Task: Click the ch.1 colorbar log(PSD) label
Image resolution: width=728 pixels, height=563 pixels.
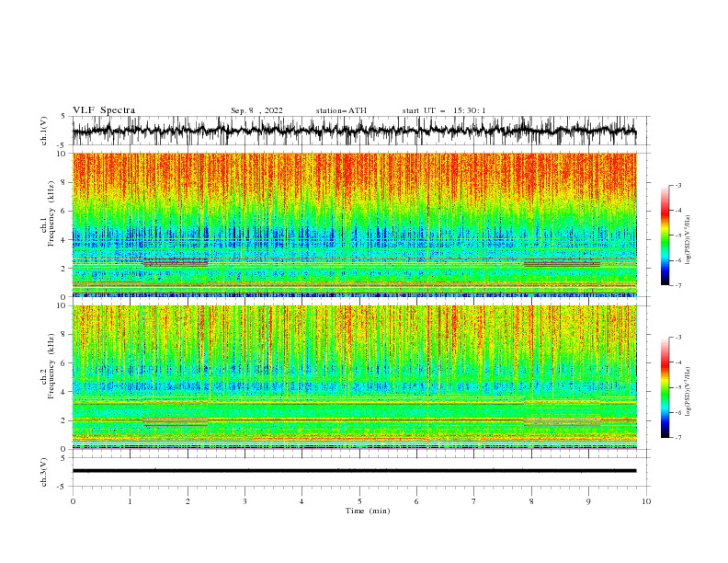Action: click(688, 240)
